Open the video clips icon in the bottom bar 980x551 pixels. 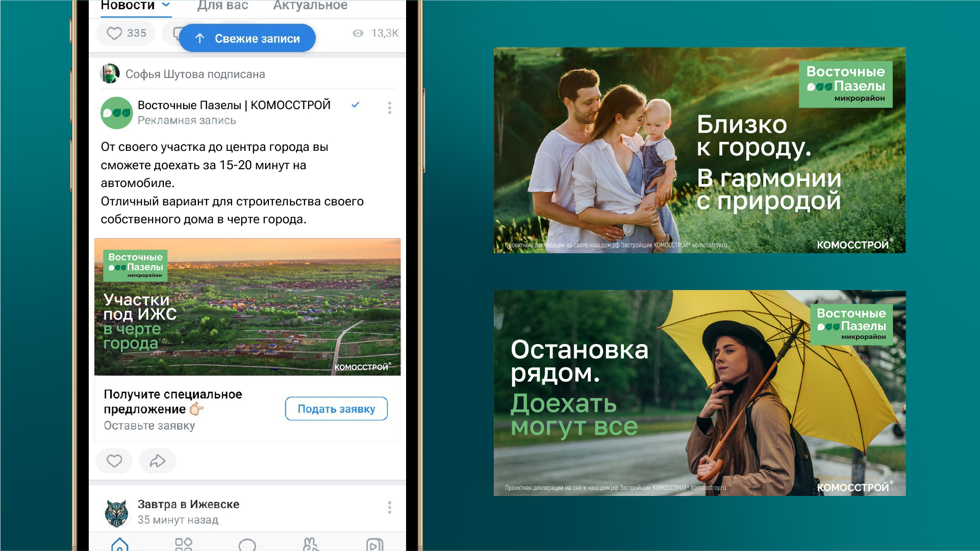click(374, 545)
